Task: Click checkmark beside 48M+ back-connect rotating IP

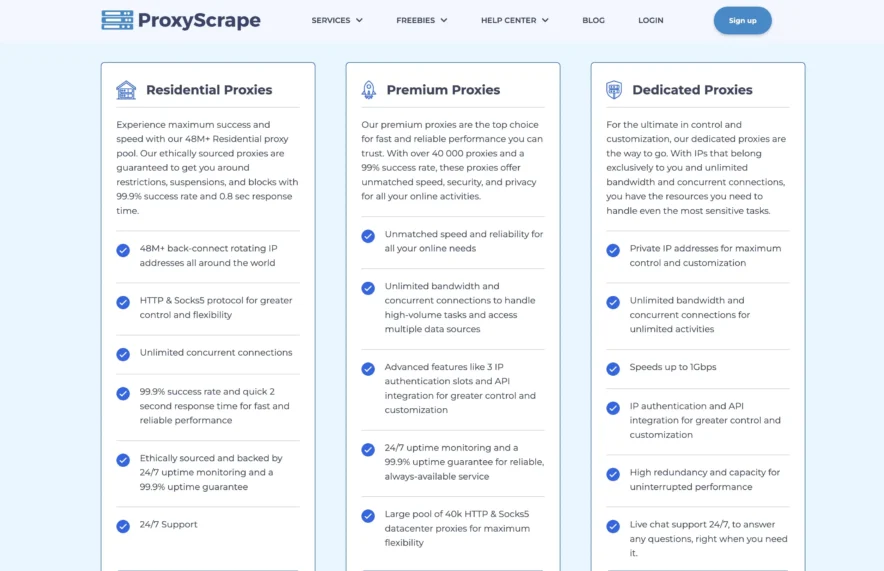Action: click(x=123, y=250)
